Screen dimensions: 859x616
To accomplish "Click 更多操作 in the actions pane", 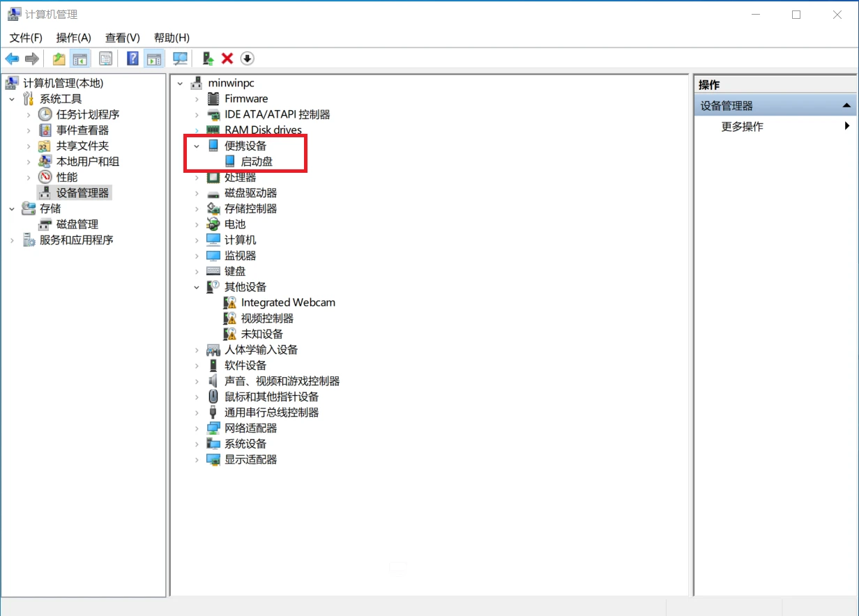I will (x=742, y=127).
